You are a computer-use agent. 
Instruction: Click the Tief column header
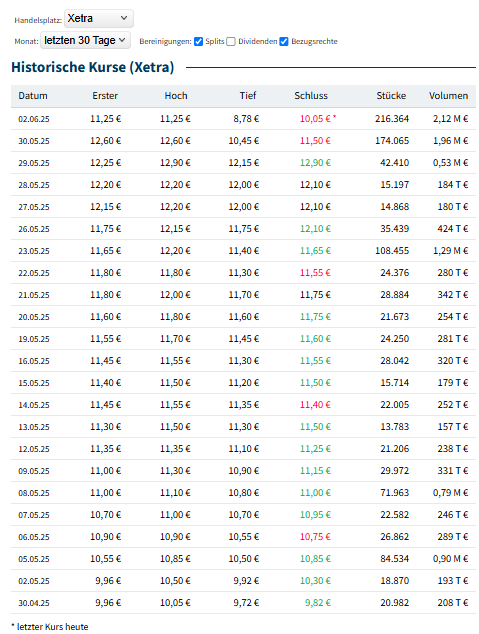(x=248, y=96)
